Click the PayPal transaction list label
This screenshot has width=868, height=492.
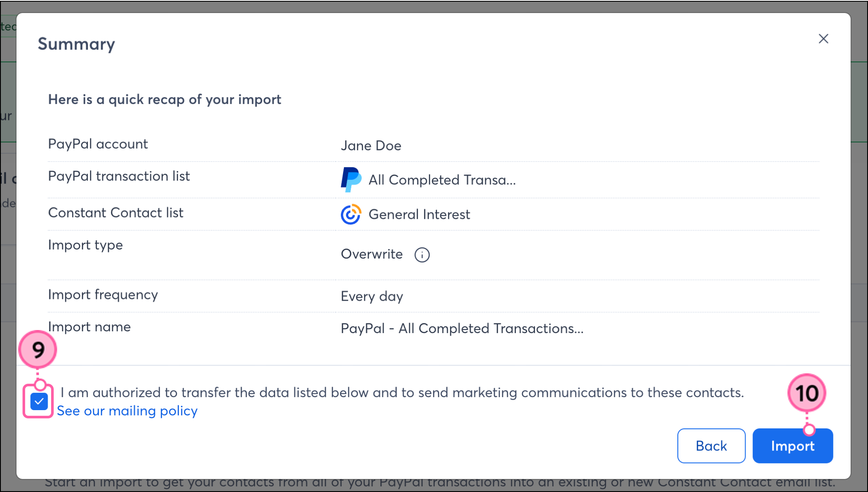tap(119, 176)
